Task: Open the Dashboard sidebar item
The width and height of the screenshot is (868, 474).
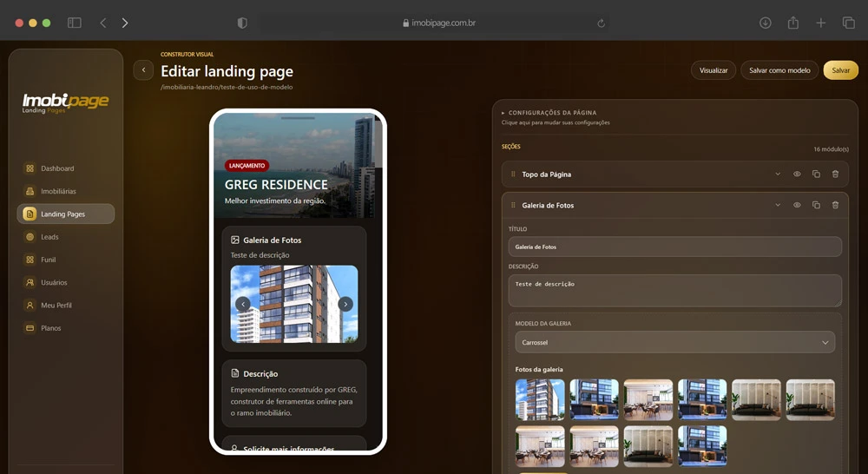Action: click(x=65, y=168)
